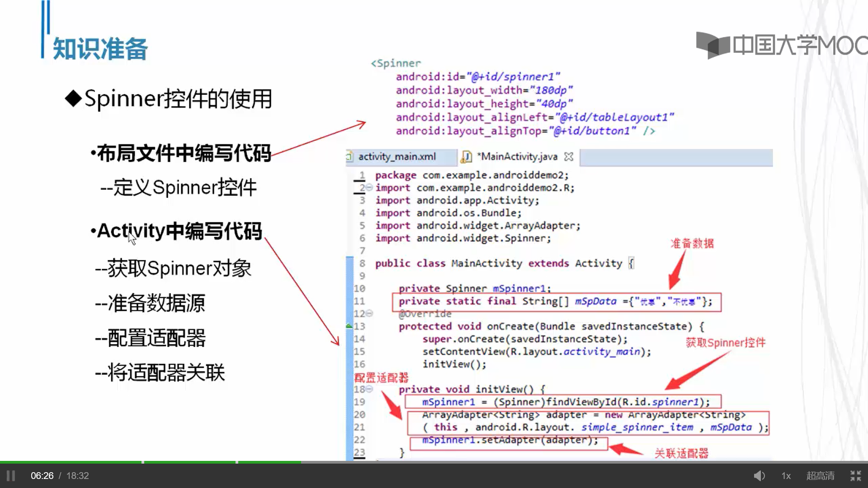
Task: Click the 中国大学MOOC logo
Action: point(781,45)
